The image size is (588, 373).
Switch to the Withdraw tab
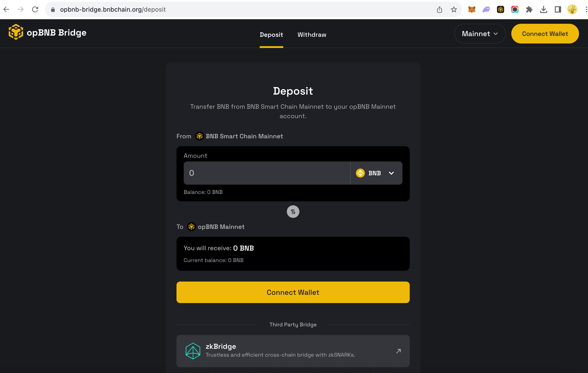pos(311,35)
